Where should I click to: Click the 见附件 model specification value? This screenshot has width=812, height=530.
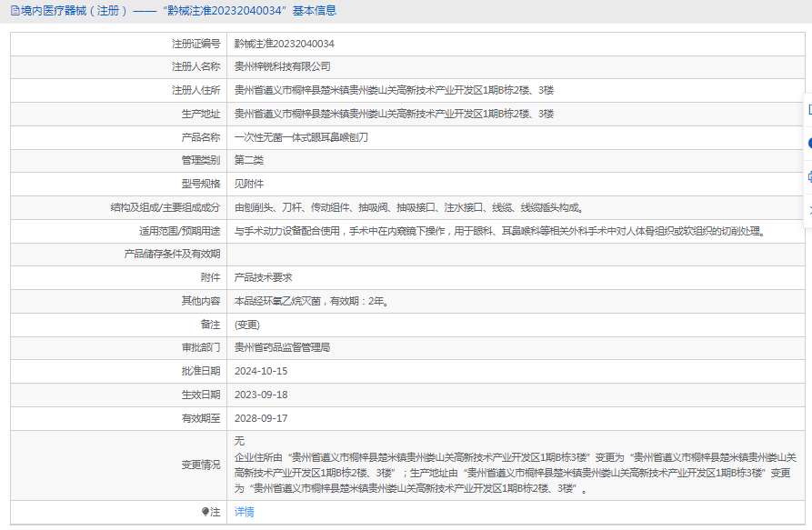click(248, 184)
